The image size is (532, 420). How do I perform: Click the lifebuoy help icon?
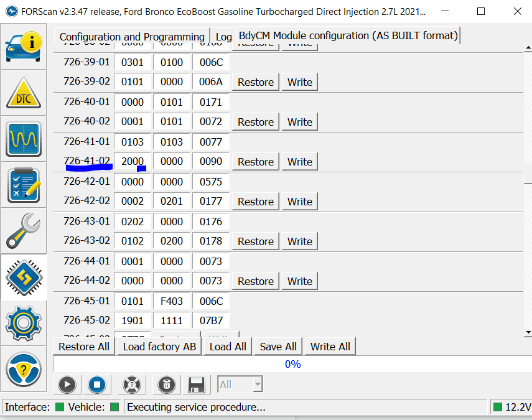coord(132,385)
